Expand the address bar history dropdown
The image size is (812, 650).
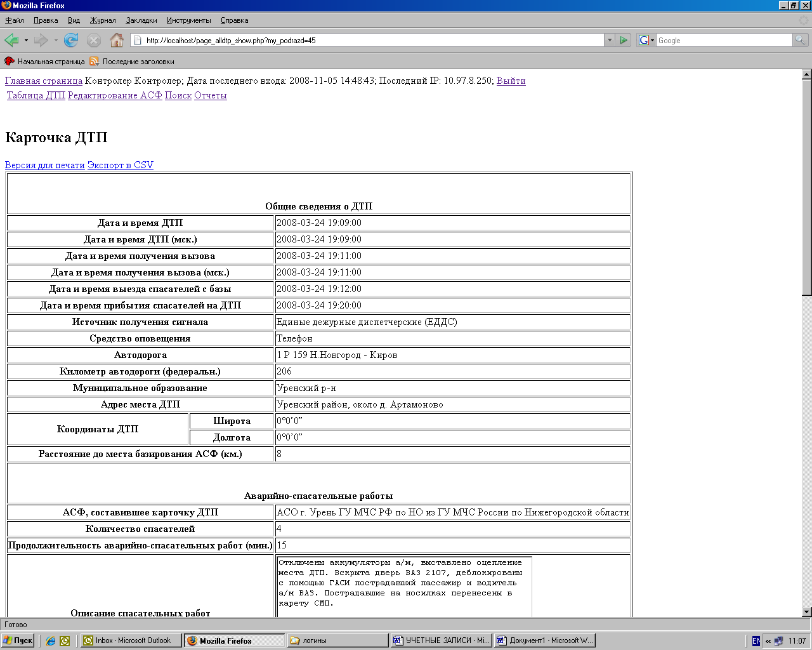pos(610,41)
